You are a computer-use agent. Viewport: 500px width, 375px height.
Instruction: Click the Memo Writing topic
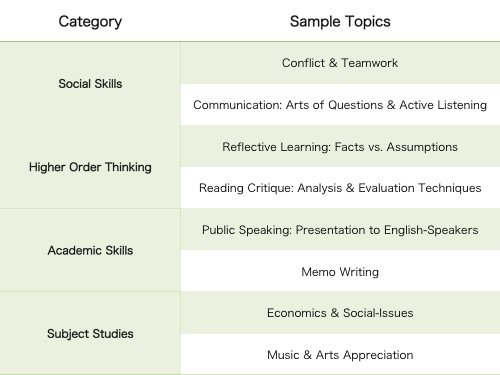click(x=340, y=272)
